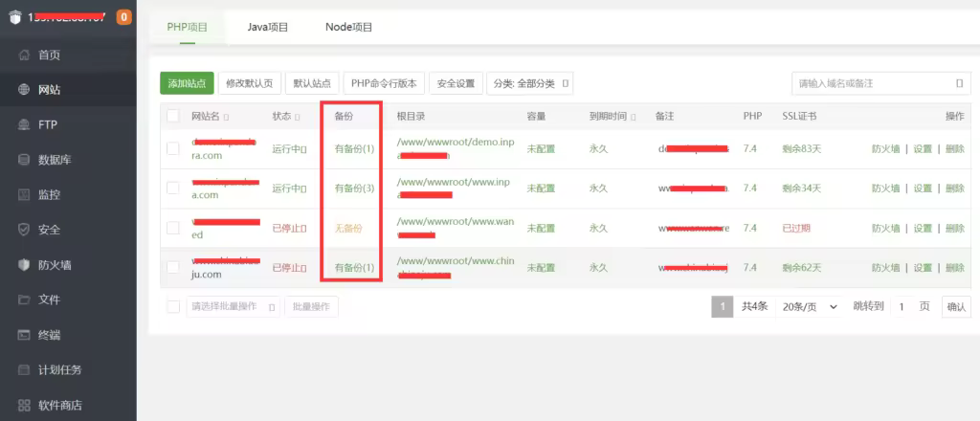This screenshot has height=421, width=980.
Task: Click the 跳转到 page number field
Action: click(902, 307)
